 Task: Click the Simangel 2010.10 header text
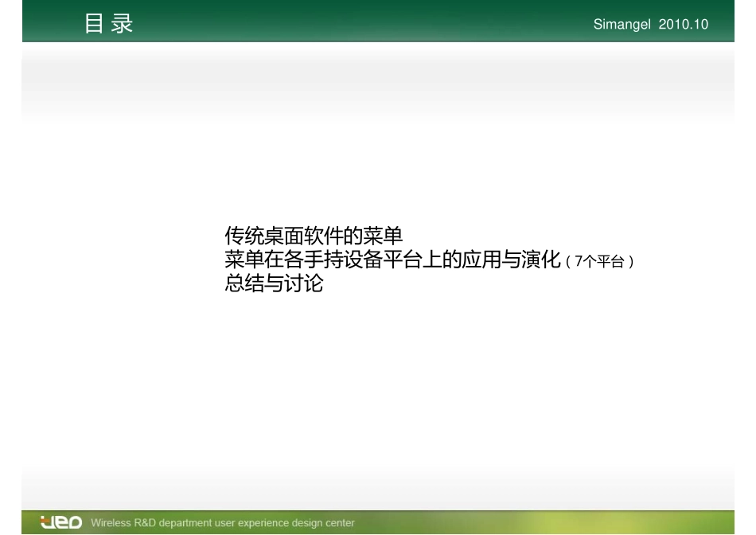(x=650, y=24)
